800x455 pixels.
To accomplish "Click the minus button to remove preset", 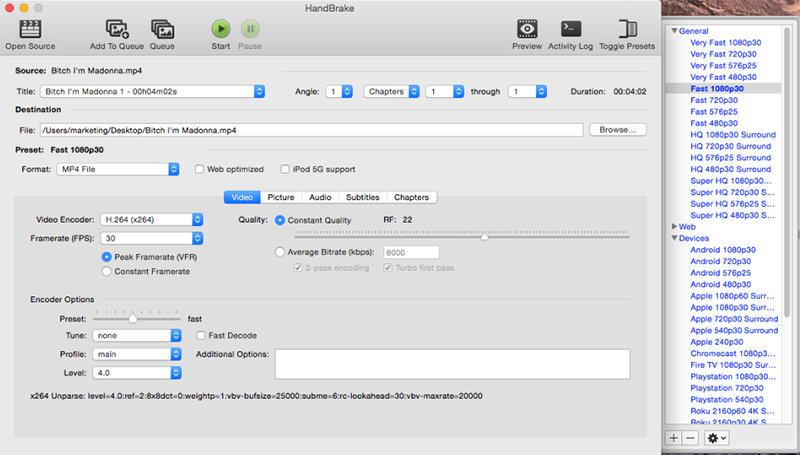I will click(x=690, y=438).
